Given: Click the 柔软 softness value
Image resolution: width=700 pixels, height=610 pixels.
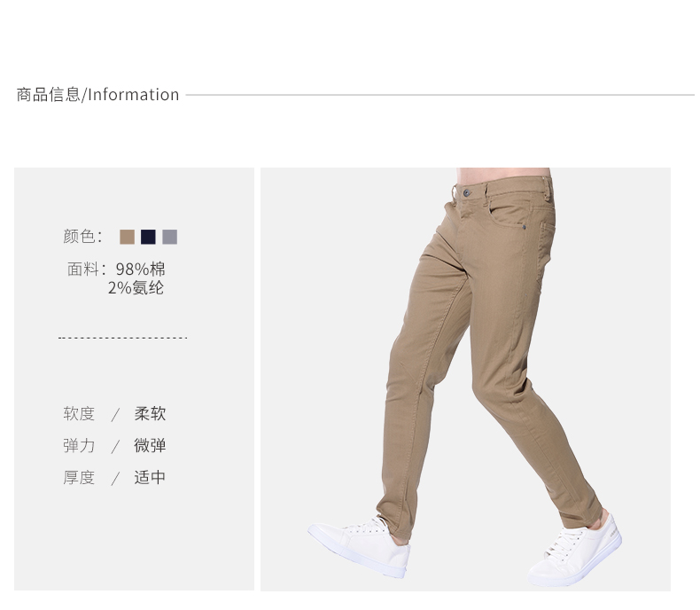Looking at the screenshot, I should point(150,414).
